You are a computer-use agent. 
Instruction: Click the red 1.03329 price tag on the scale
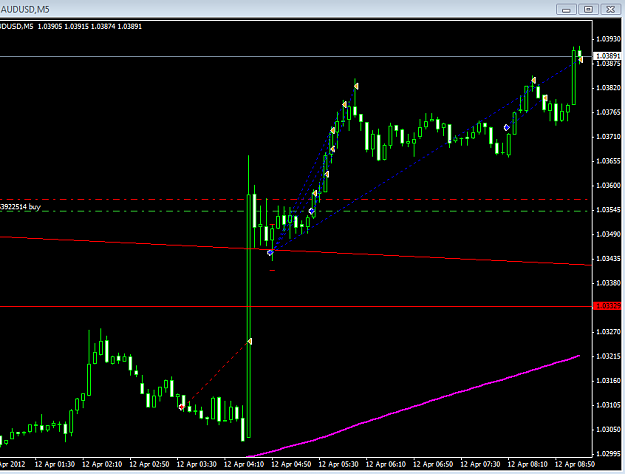(607, 306)
